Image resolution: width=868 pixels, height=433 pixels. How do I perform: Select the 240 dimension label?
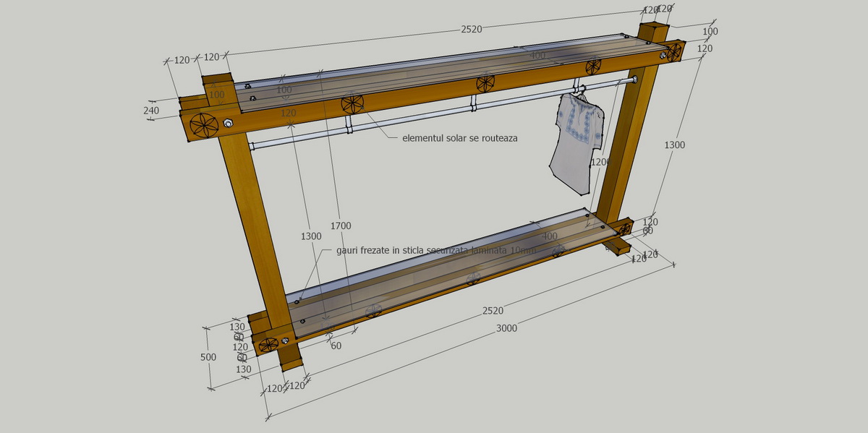[151, 111]
